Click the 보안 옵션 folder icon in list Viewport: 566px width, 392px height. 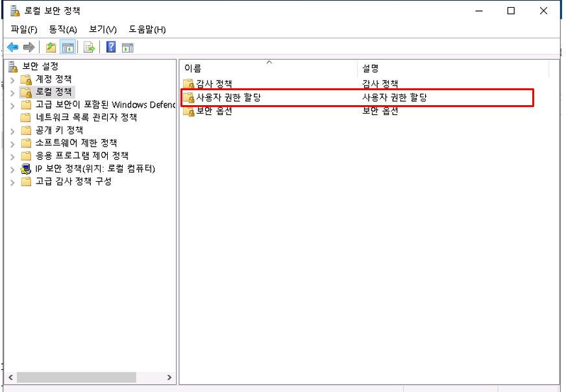(189, 111)
